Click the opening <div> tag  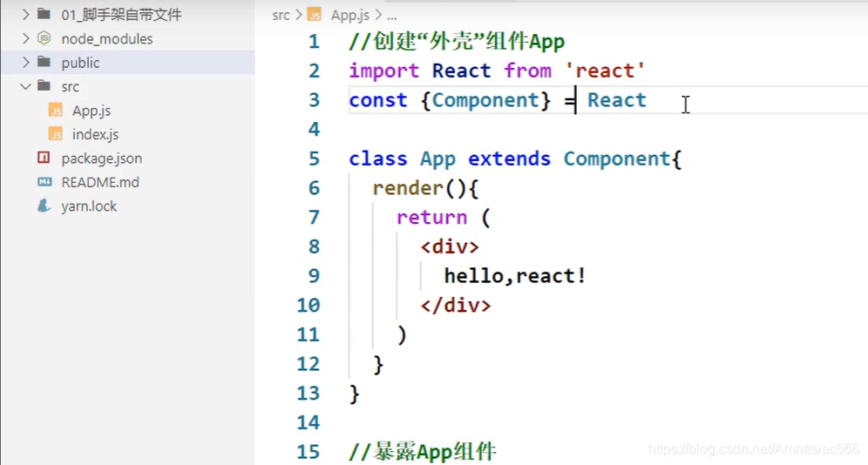450,246
